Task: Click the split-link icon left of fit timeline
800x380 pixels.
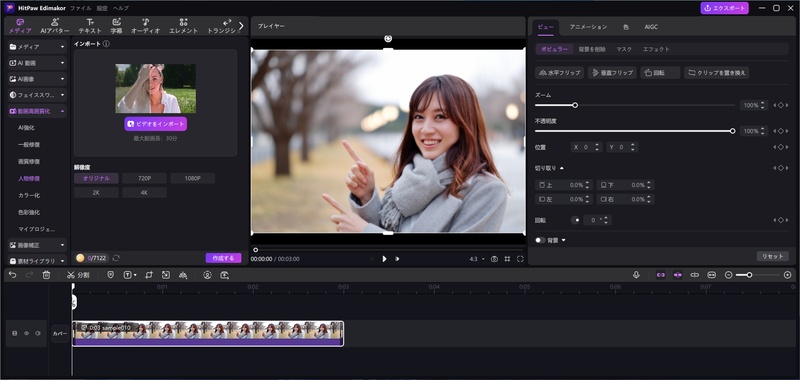Action: [694, 275]
